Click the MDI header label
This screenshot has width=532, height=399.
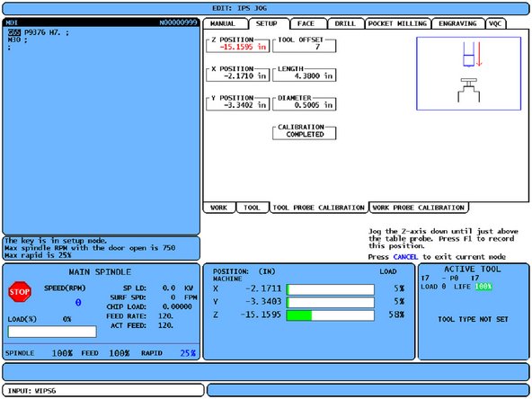pos(12,22)
